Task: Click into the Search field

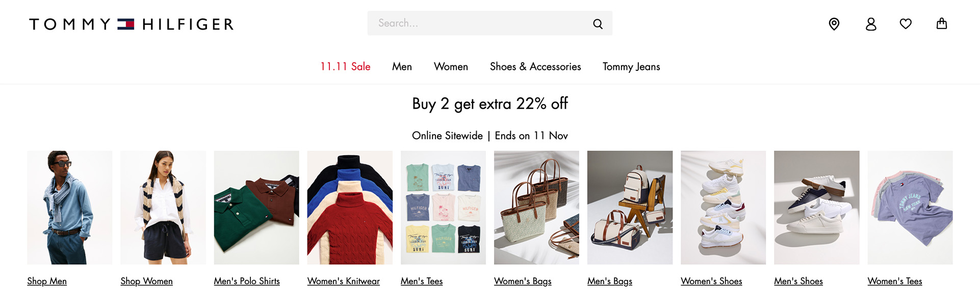Action: point(479,23)
